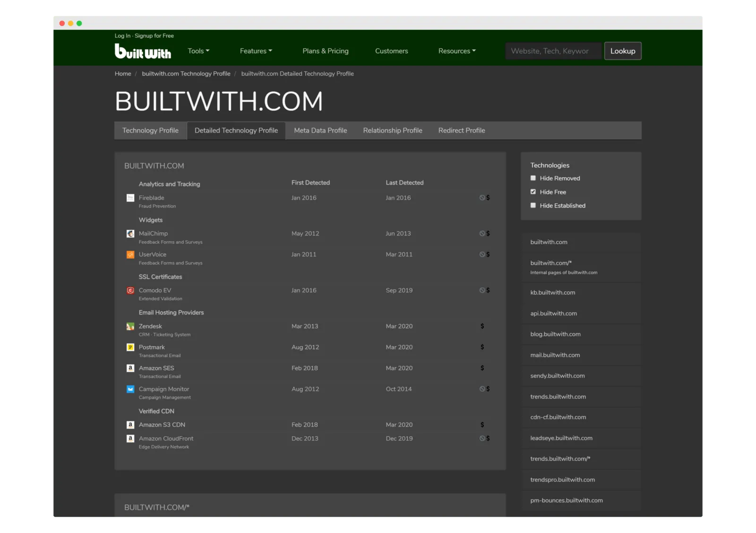
Task: Click the Campaign Monitor blue icon
Action: click(130, 389)
